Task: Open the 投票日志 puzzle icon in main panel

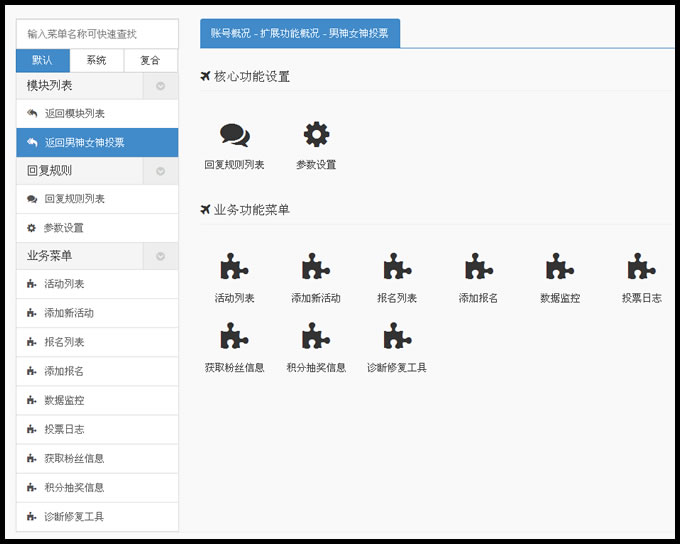Action: [x=641, y=267]
